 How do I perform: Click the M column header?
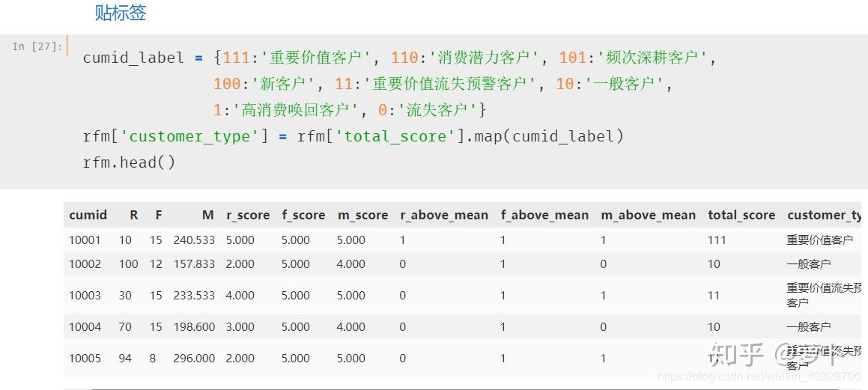pos(207,215)
